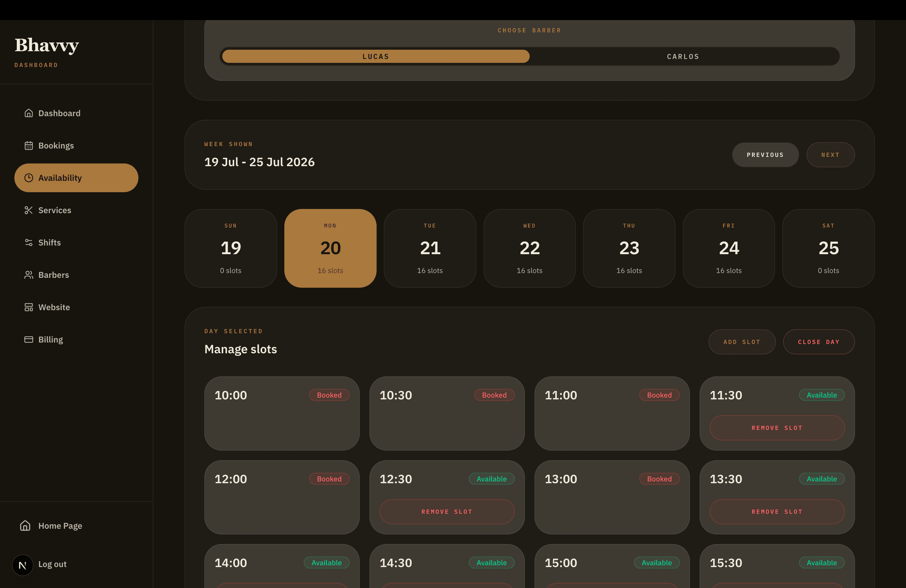Click the Close Day button
Viewport: 906px width, 588px height.
[819, 342]
